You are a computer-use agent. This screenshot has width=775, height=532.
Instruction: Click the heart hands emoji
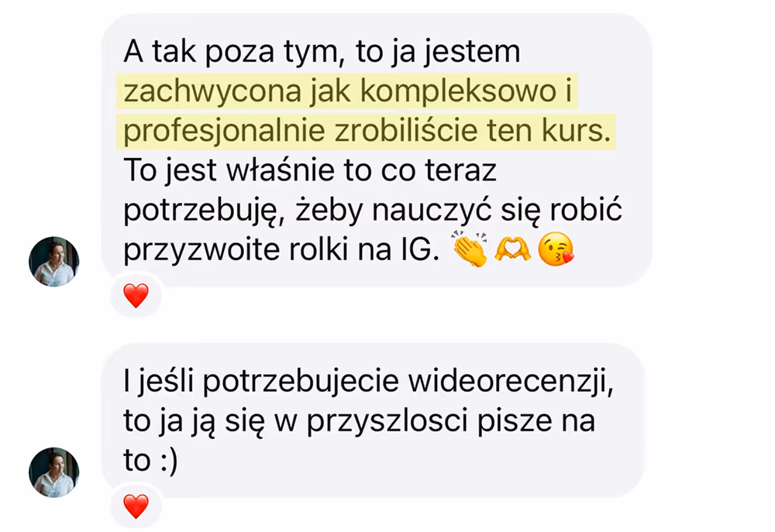[x=512, y=249]
